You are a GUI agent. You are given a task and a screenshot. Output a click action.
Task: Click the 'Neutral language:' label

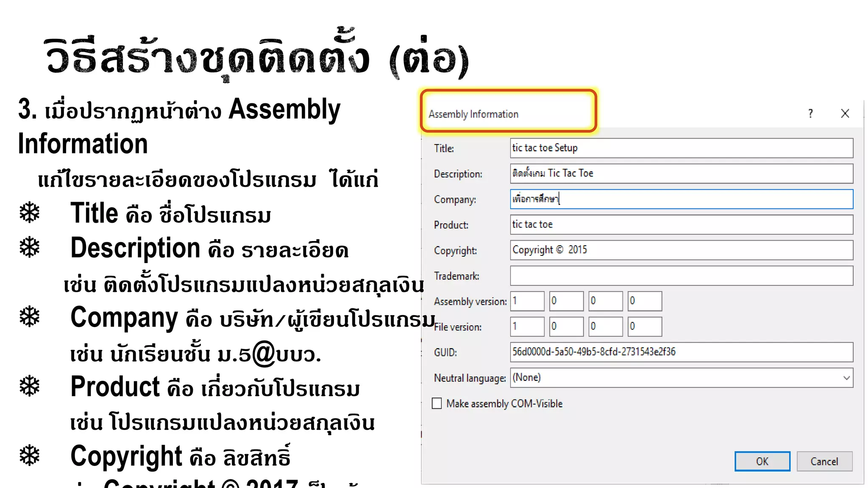[470, 378]
